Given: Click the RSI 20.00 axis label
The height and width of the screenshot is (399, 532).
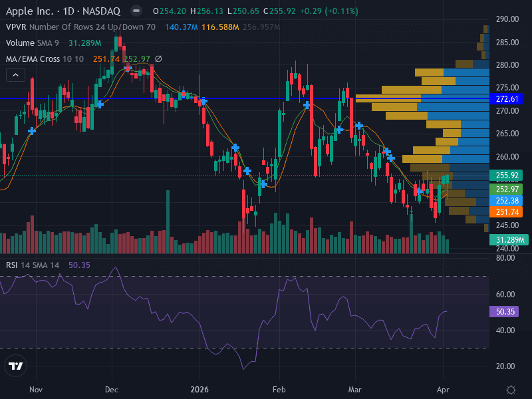Looking at the screenshot, I should [x=505, y=366].
